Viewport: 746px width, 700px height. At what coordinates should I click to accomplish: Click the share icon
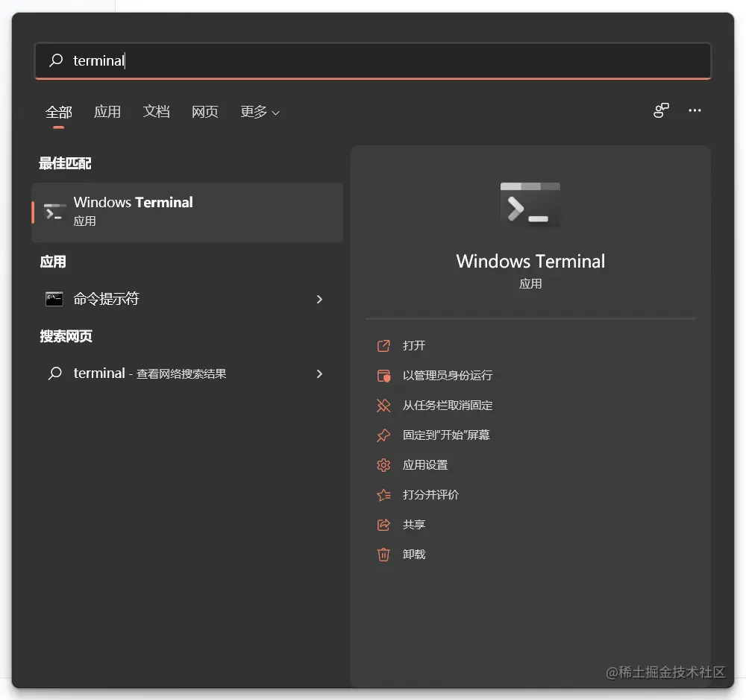pyautogui.click(x=383, y=525)
